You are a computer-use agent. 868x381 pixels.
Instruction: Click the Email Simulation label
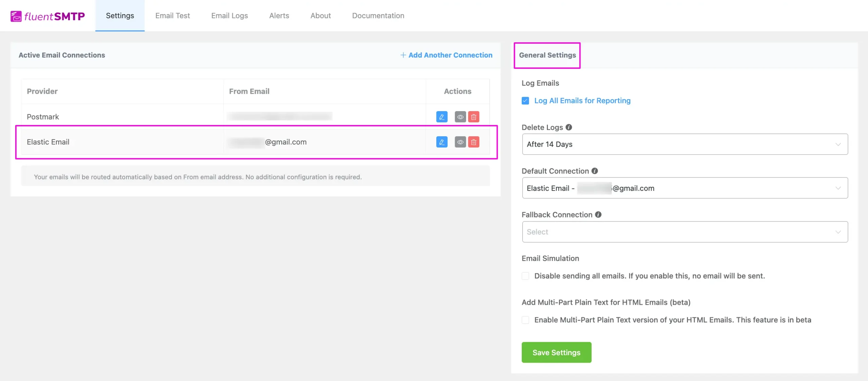(x=550, y=258)
